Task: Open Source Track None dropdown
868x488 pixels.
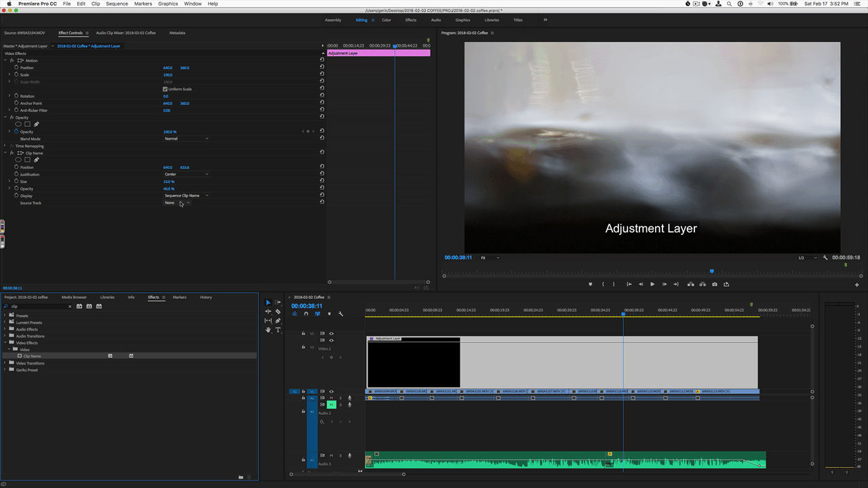Action: pos(177,203)
